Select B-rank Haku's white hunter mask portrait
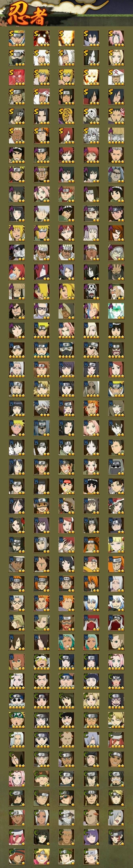Screen dimensions: 133x868 (17, 447)
